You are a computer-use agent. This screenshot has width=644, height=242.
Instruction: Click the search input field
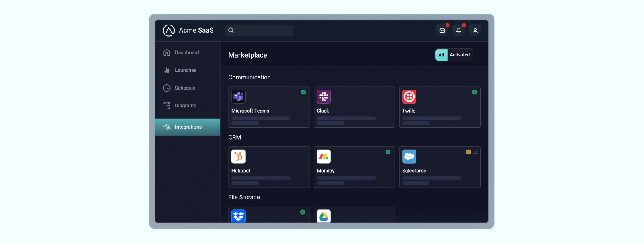pos(259,31)
